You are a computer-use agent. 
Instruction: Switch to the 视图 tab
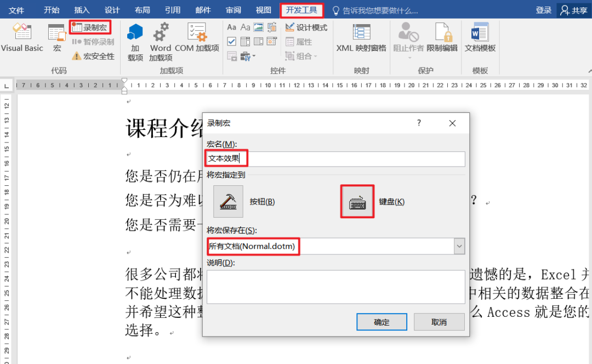pos(264,10)
